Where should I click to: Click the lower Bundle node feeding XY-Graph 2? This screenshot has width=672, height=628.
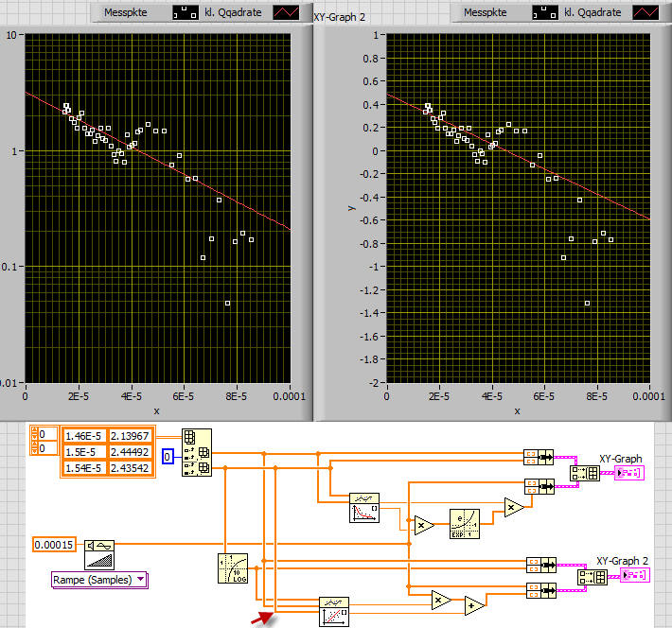(541, 590)
